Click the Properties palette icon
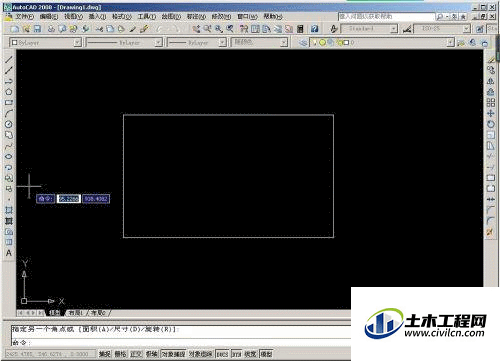Viewport: 500px width, 361px height. coord(244,29)
